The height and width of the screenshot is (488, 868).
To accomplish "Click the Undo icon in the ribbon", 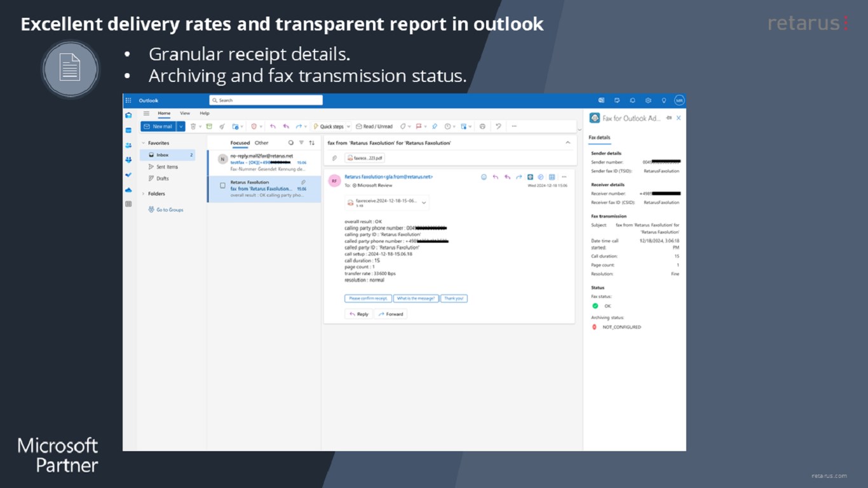I will 498,126.
